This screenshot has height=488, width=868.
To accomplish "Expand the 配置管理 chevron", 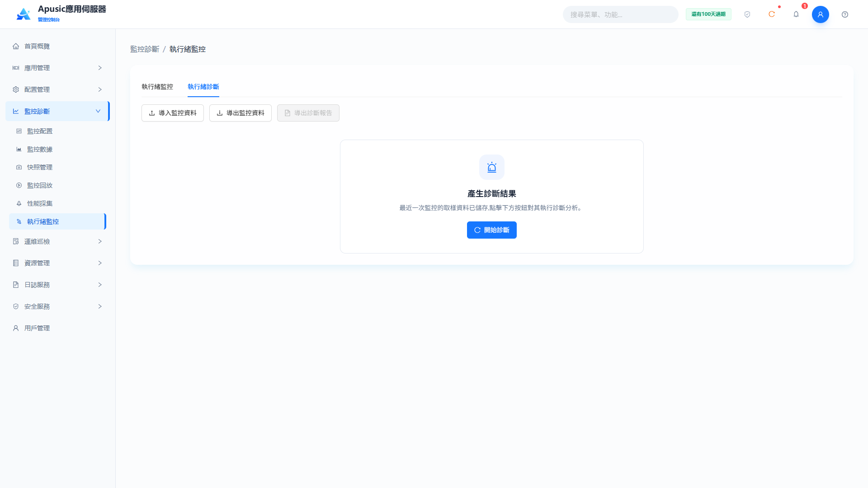I will (x=100, y=89).
